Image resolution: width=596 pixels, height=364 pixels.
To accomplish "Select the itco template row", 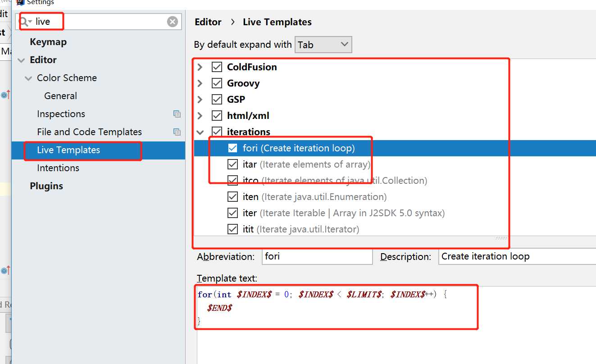I will (395, 181).
